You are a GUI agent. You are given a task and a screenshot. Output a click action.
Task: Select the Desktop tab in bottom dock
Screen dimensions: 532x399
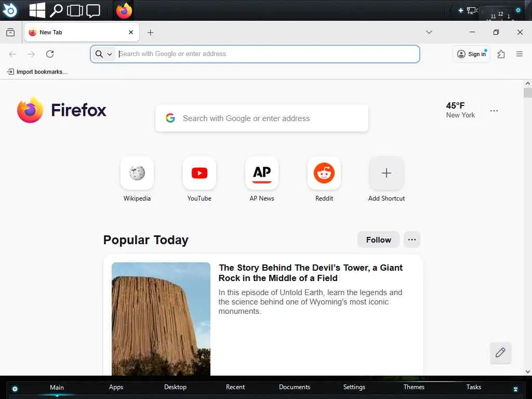coord(176,387)
